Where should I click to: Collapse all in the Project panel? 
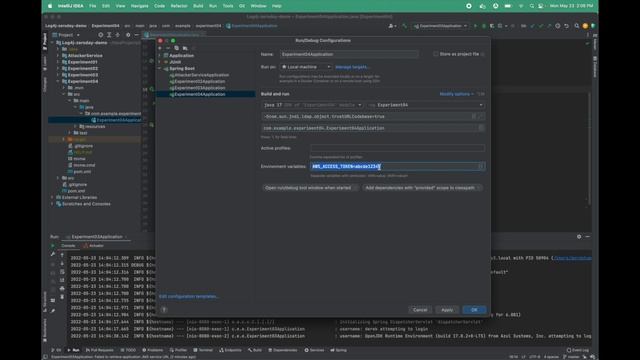[118, 35]
